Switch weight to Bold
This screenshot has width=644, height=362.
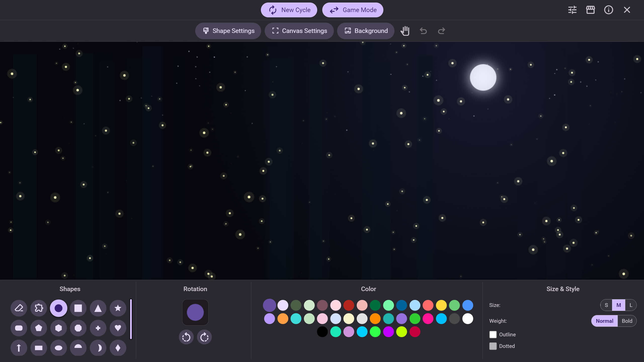tap(627, 321)
